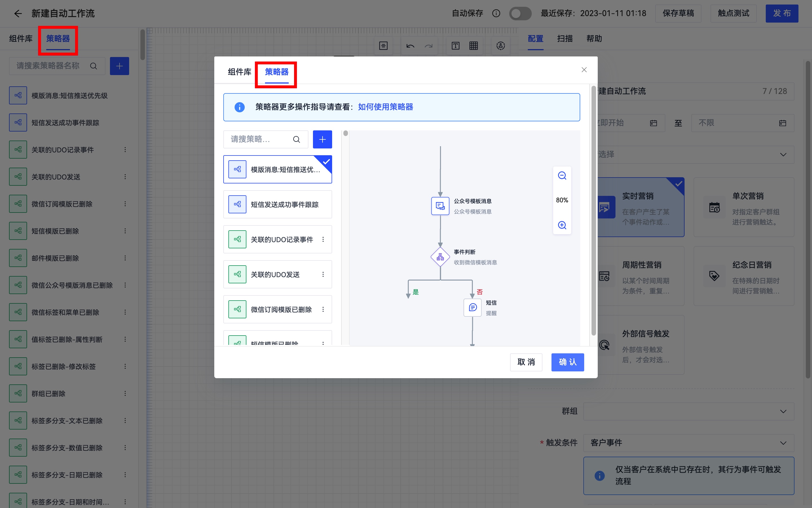This screenshot has height=508, width=812.
Task: Open more menu for left 关联的UDO记录事件
Action: pos(125,150)
